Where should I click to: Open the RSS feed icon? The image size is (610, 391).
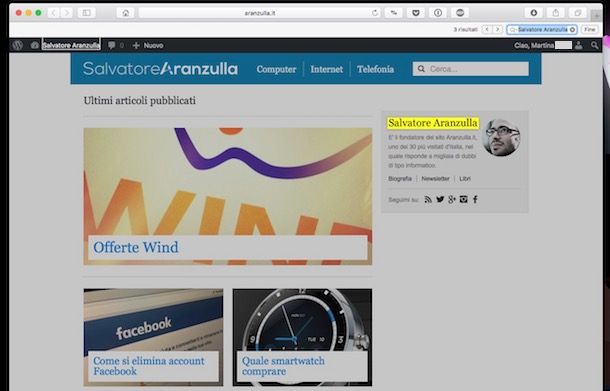(x=428, y=199)
